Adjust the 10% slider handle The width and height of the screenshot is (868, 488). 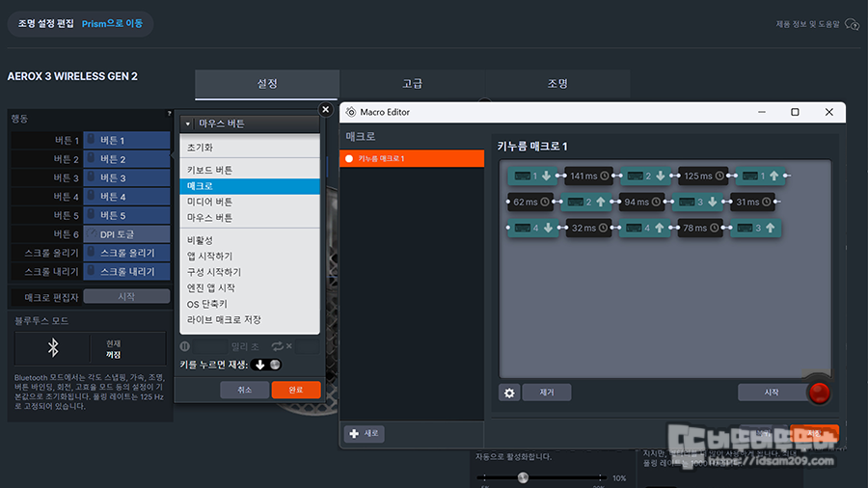pos(523,477)
